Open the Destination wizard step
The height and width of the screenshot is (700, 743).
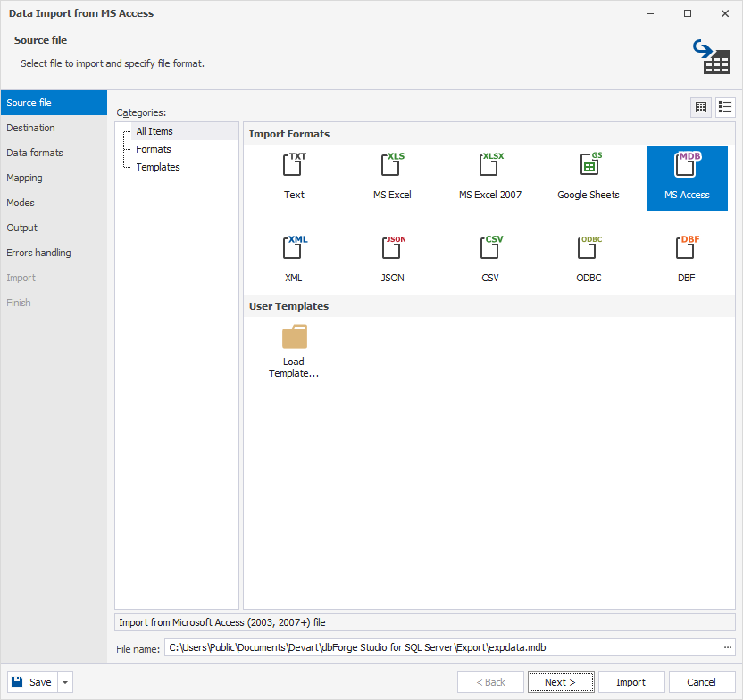click(54, 128)
